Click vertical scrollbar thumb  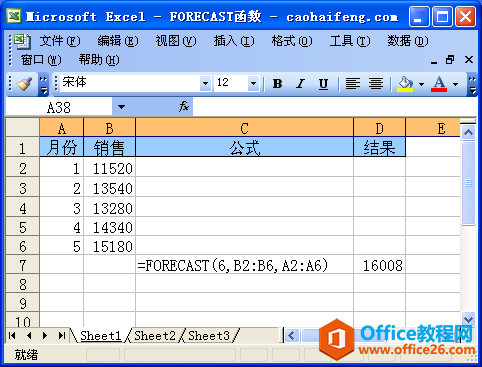(x=468, y=183)
